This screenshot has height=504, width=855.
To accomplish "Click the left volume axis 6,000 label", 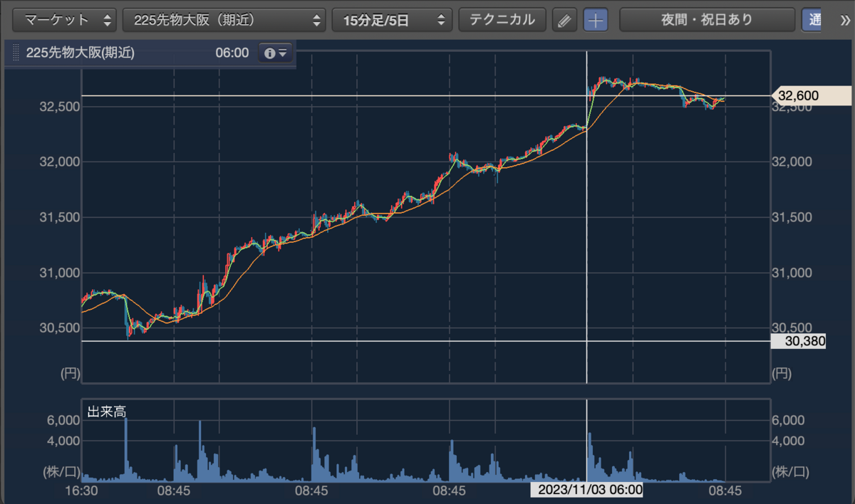I will [x=63, y=420].
